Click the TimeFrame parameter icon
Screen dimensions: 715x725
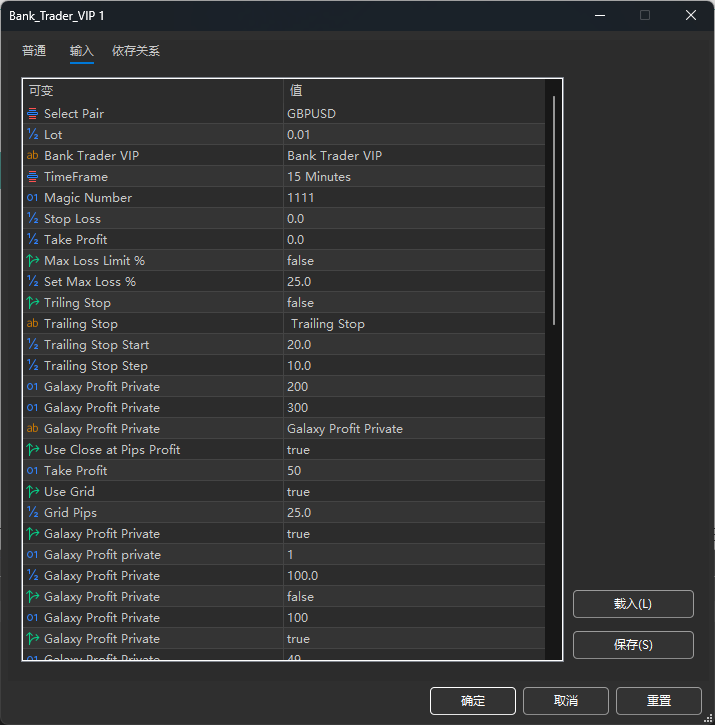coord(32,177)
